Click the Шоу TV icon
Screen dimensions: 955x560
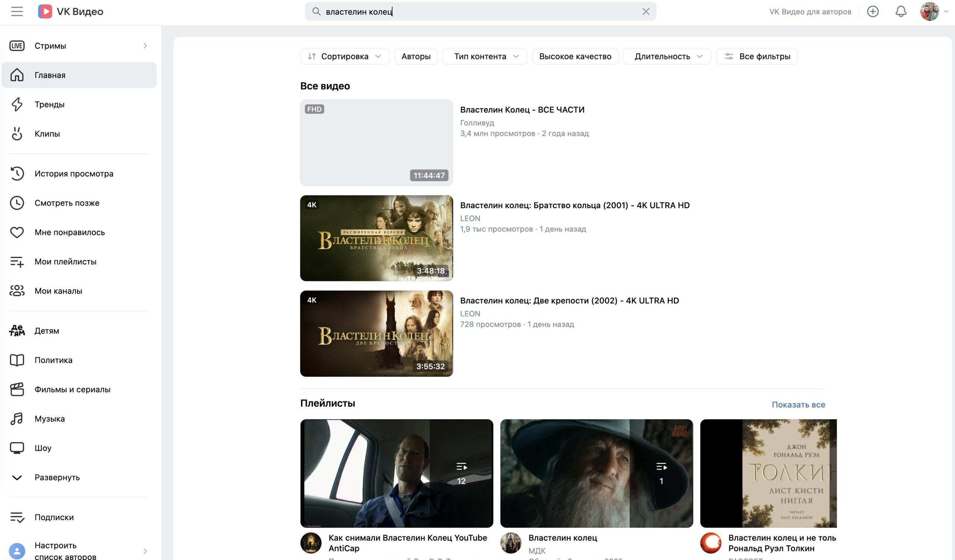[x=17, y=448]
